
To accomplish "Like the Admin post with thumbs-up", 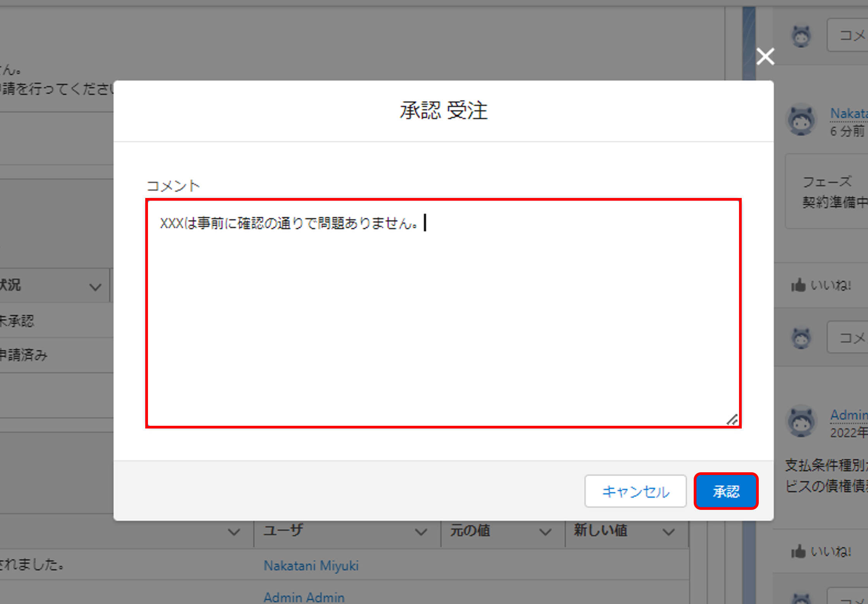I will 798,551.
